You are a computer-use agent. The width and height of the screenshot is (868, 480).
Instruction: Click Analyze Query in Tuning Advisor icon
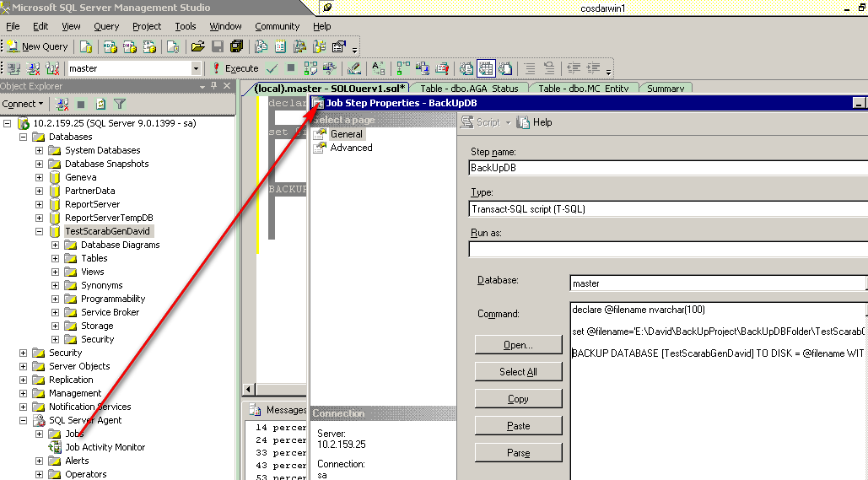pyautogui.click(x=330, y=68)
